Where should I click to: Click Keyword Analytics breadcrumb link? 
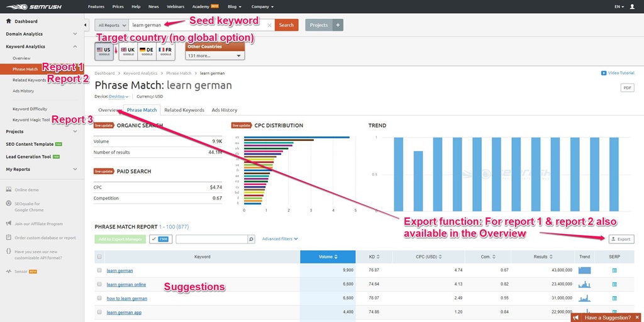pos(140,73)
